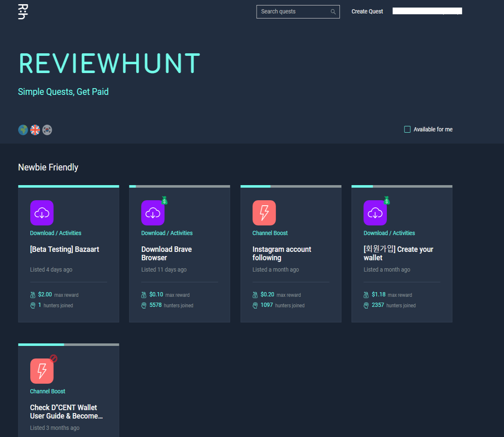Image resolution: width=504 pixels, height=437 pixels.
Task: Click the Bazaart purple download cloud icon
Action: pos(42,213)
